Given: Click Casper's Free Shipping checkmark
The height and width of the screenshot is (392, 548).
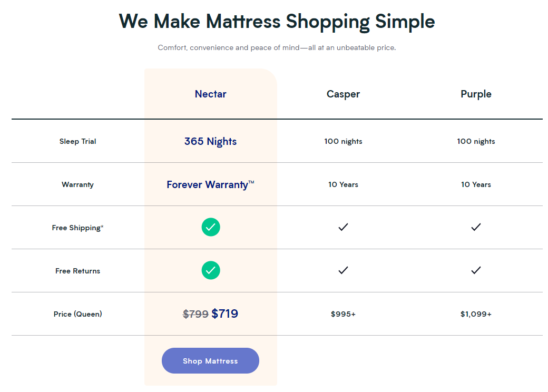Looking at the screenshot, I should (x=343, y=227).
